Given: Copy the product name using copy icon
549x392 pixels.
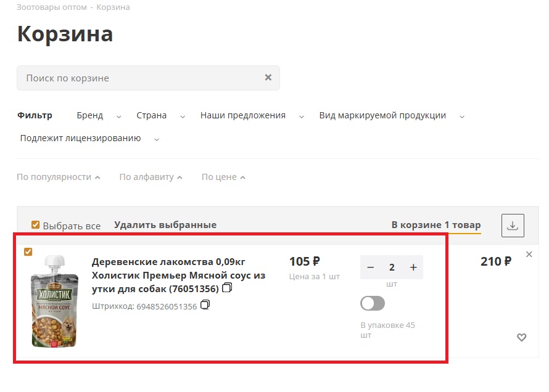Looking at the screenshot, I should 227,288.
